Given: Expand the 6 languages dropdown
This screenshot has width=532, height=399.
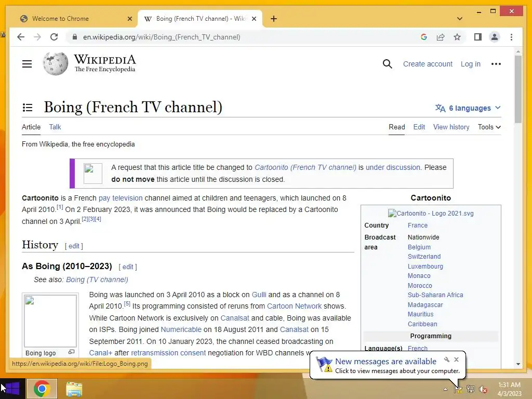Looking at the screenshot, I should (468, 108).
